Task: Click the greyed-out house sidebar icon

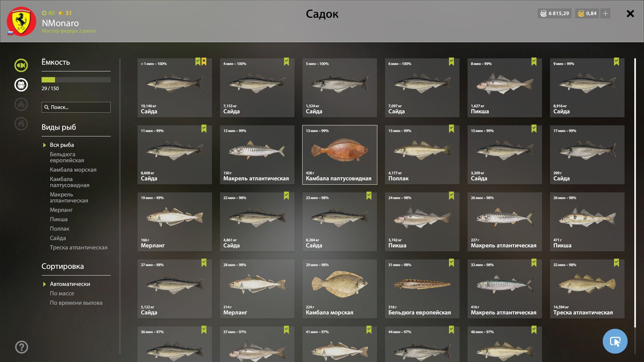Action: 21,124
